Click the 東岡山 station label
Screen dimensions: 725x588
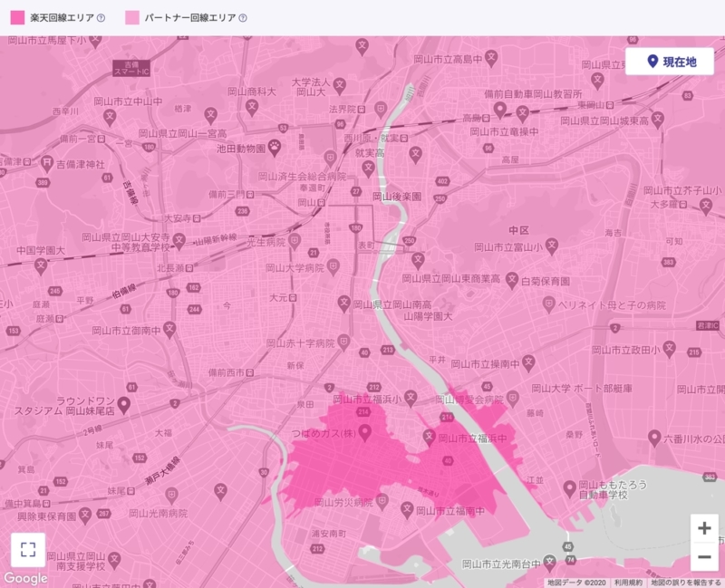click(592, 105)
